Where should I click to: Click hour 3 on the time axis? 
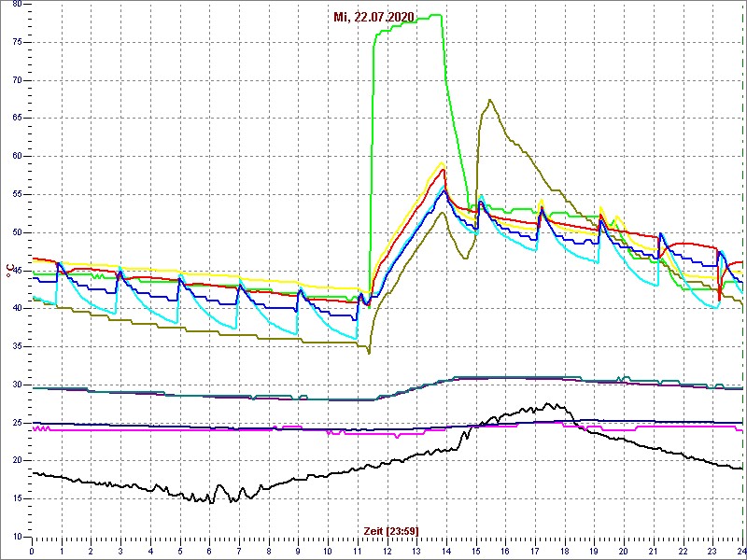(120, 551)
